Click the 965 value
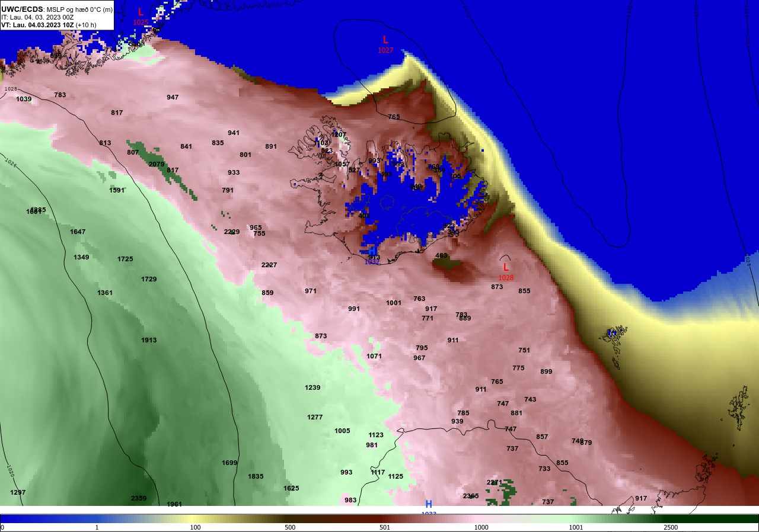759x532 pixels. pyautogui.click(x=256, y=227)
